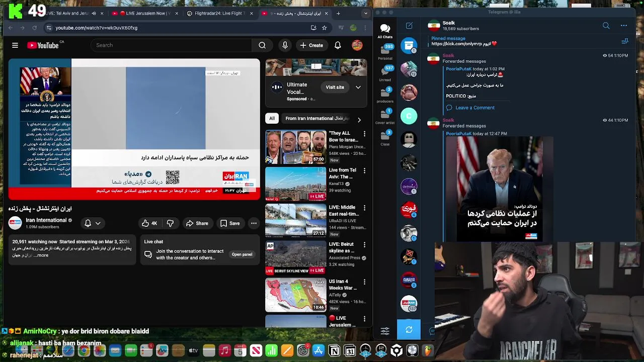Expand video description with ...more
This screenshot has width=644, height=362.
pyautogui.click(x=42, y=255)
